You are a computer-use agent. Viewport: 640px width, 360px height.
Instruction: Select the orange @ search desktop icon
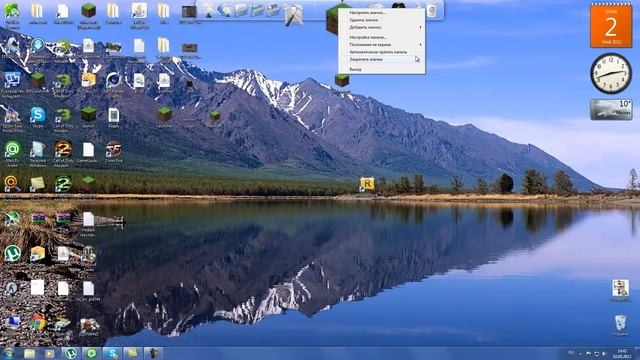12,184
